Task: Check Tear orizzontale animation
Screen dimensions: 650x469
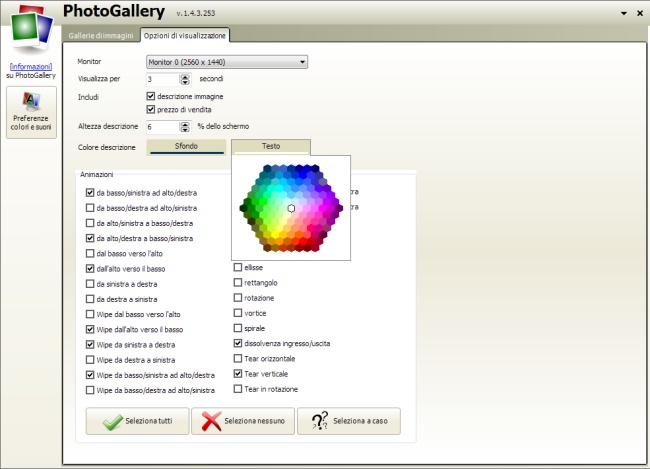Action: pos(238,358)
